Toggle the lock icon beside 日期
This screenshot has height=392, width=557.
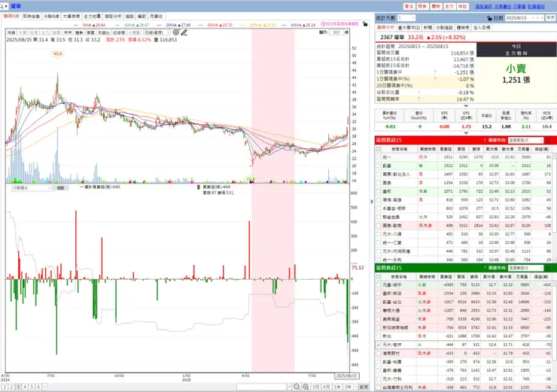[489, 18]
